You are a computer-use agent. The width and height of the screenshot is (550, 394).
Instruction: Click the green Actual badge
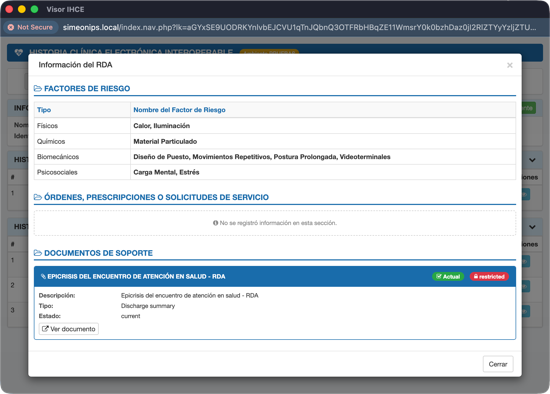click(448, 276)
